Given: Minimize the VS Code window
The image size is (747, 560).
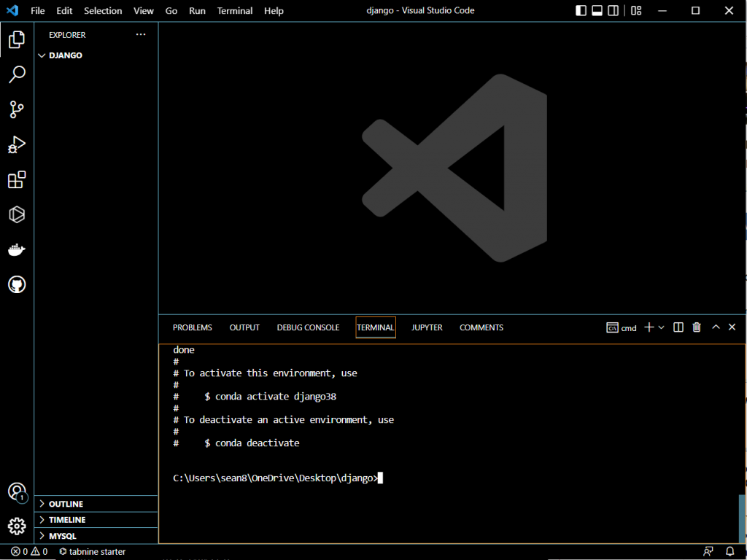Looking at the screenshot, I should pos(662,10).
